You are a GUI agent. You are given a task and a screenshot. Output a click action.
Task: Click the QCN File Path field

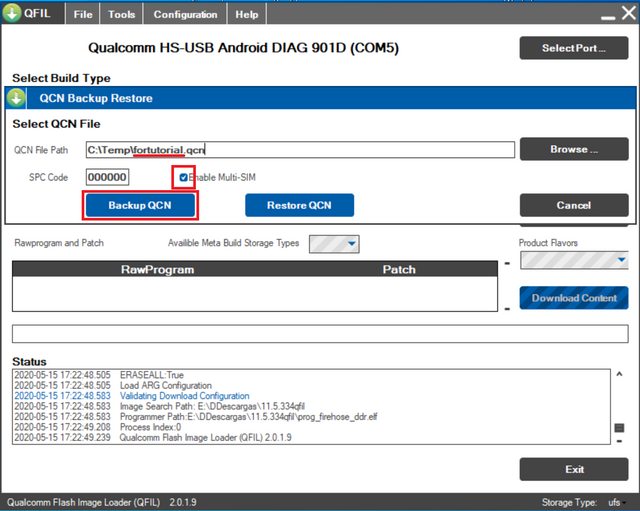(x=300, y=150)
